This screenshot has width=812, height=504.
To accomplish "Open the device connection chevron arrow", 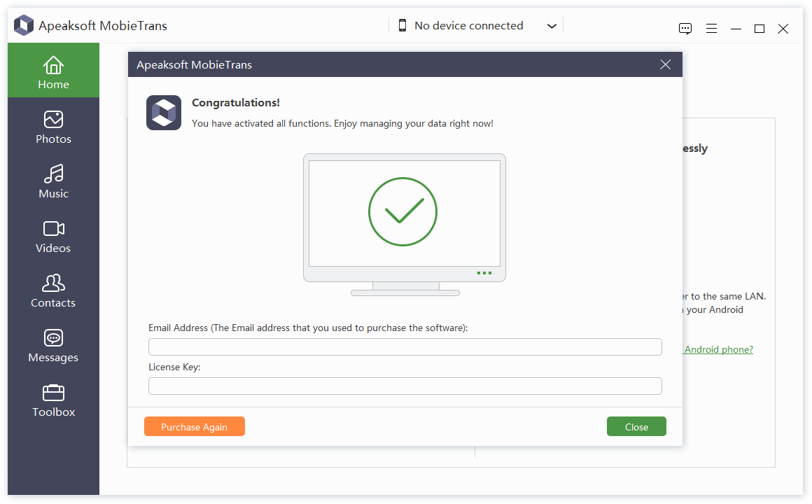I will 552,25.
